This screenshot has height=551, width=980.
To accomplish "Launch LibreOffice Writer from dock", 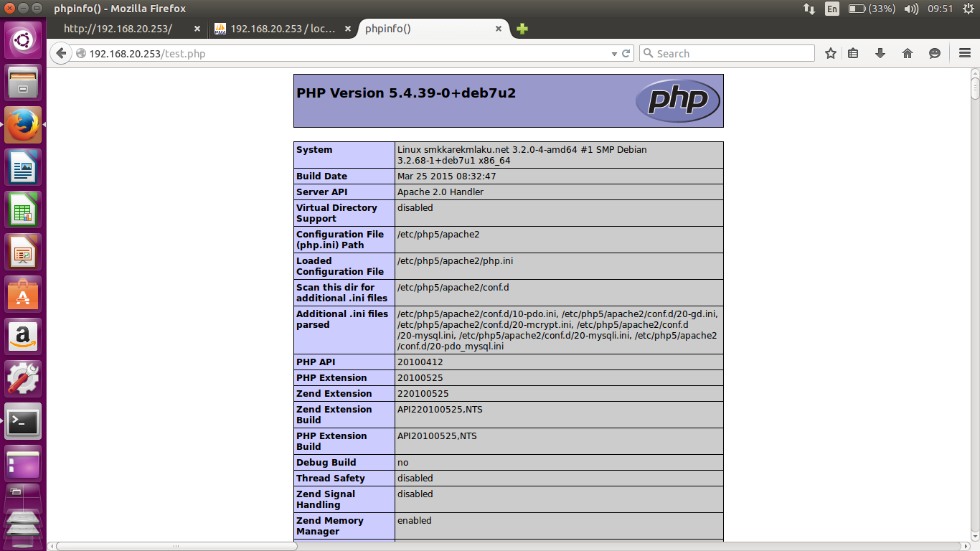I will [23, 167].
